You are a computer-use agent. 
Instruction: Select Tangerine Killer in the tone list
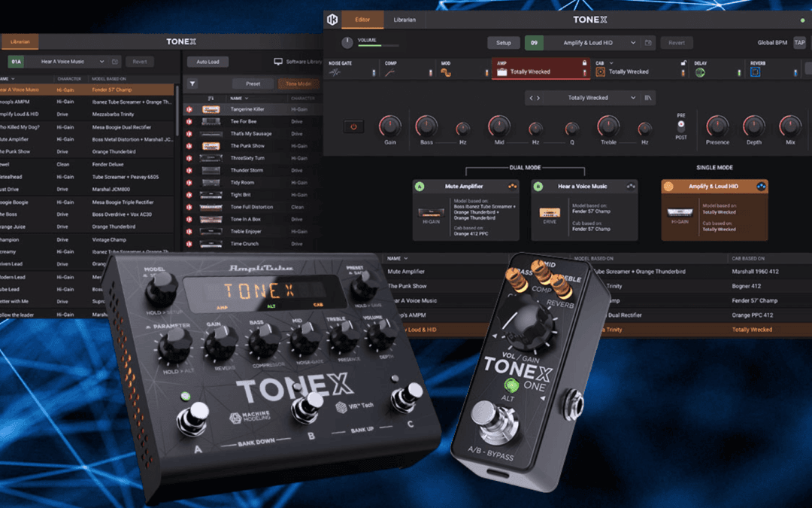pyautogui.click(x=247, y=109)
